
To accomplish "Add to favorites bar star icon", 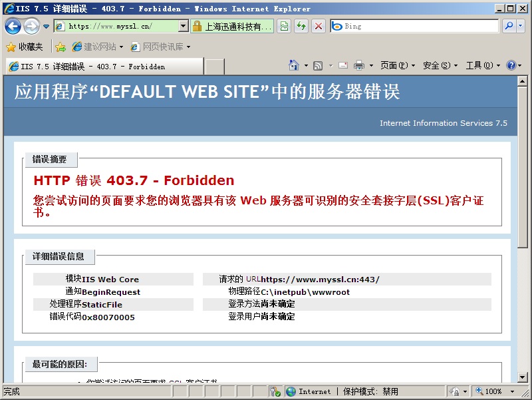I will tap(61, 47).
